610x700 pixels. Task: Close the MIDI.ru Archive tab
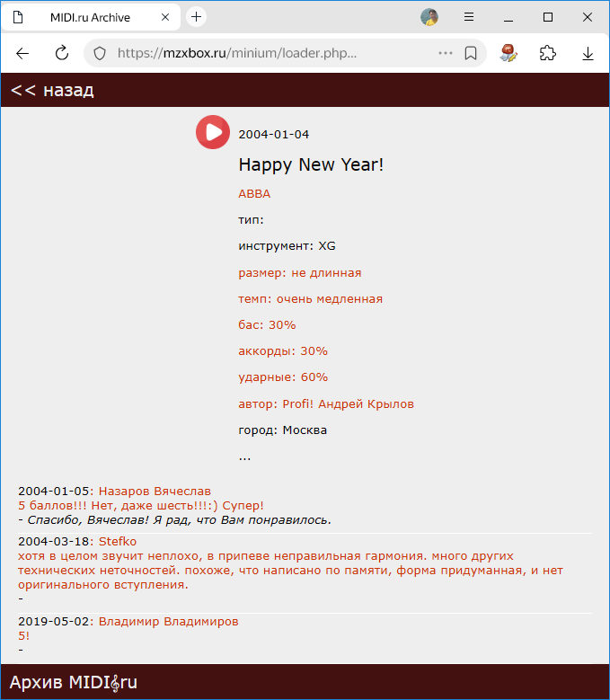(x=165, y=17)
